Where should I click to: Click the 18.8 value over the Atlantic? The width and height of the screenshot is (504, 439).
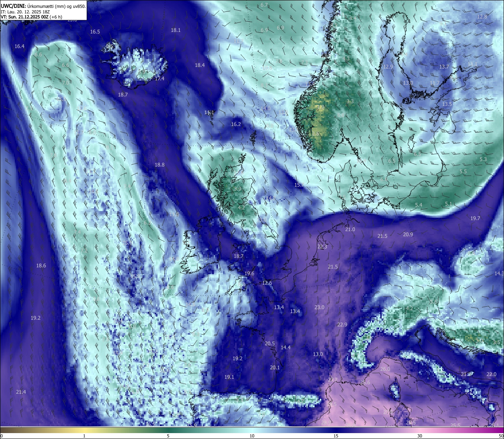pyautogui.click(x=159, y=165)
